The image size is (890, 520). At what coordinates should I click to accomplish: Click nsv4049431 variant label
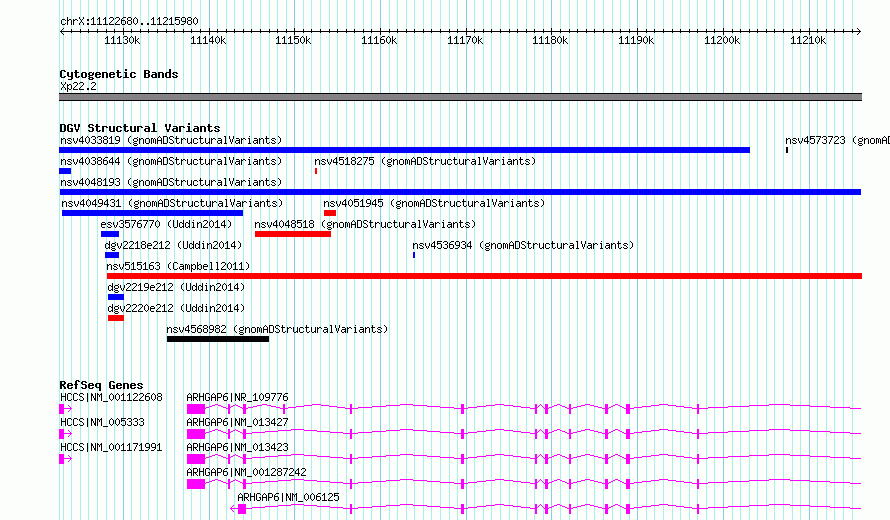[x=172, y=203]
